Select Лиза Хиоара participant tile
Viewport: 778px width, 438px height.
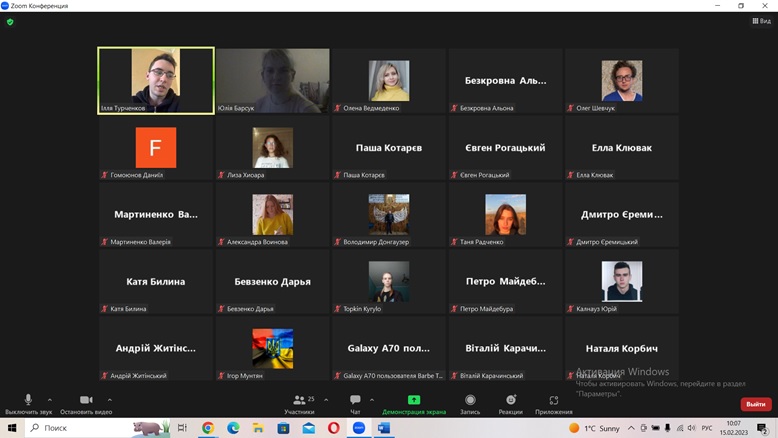[272, 148]
